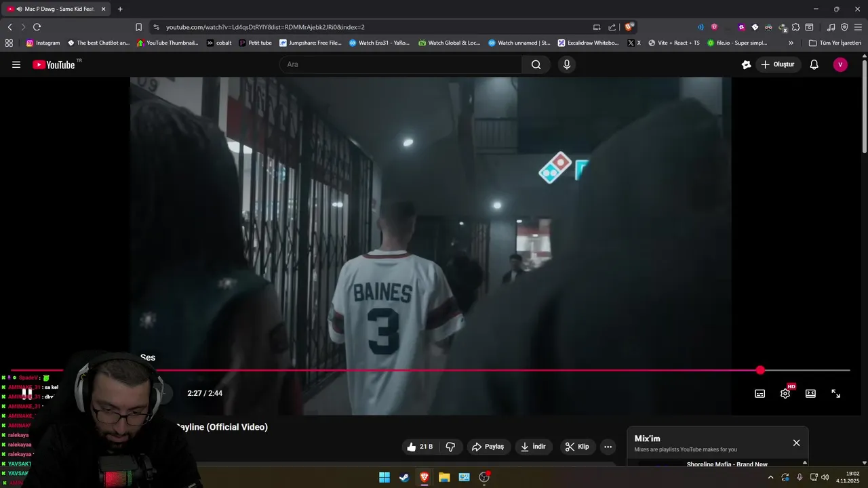868x488 pixels.
Task: Open YouTube notifications bell
Action: point(814,64)
